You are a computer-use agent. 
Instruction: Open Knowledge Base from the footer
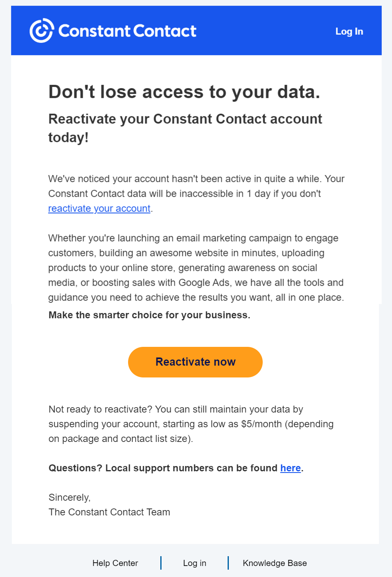click(x=275, y=563)
